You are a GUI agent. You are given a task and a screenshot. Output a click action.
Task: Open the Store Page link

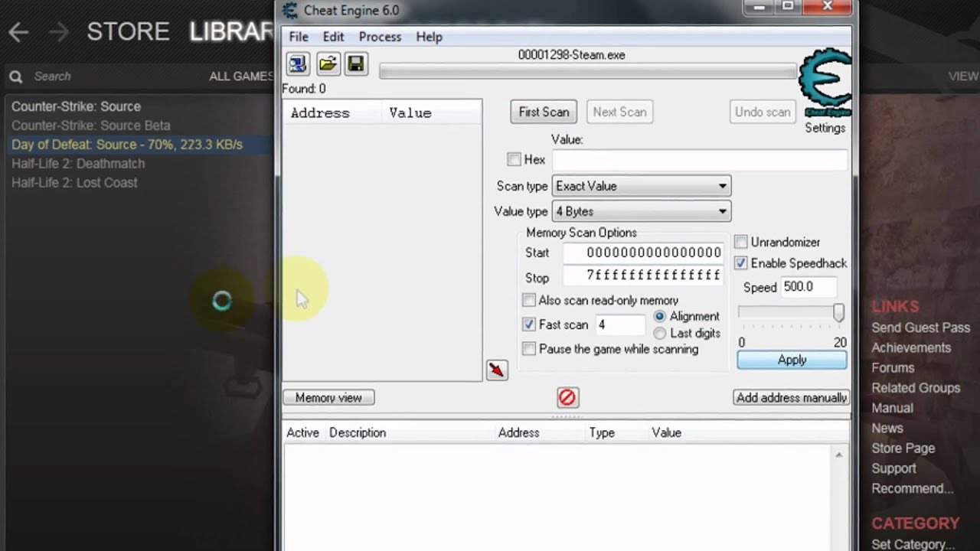(x=903, y=448)
